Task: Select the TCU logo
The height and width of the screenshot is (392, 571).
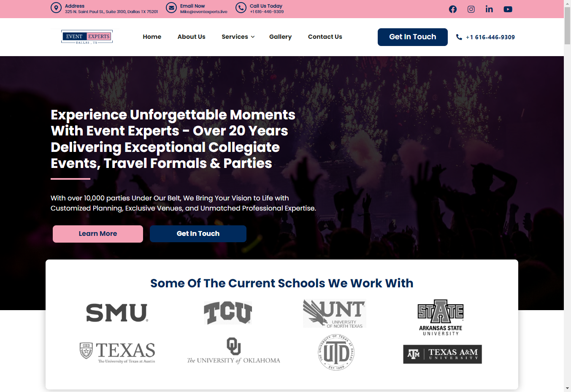Action: pos(228,313)
